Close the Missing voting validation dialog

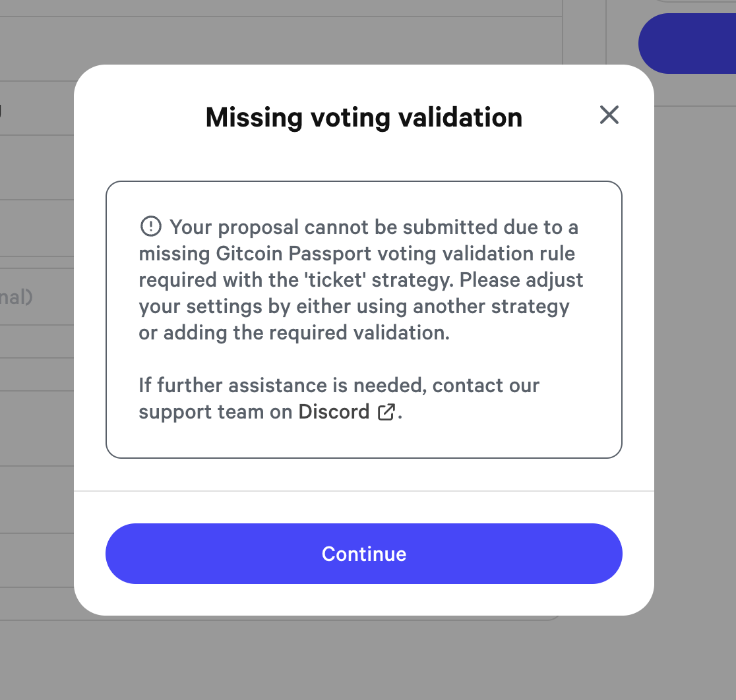pyautogui.click(x=609, y=115)
